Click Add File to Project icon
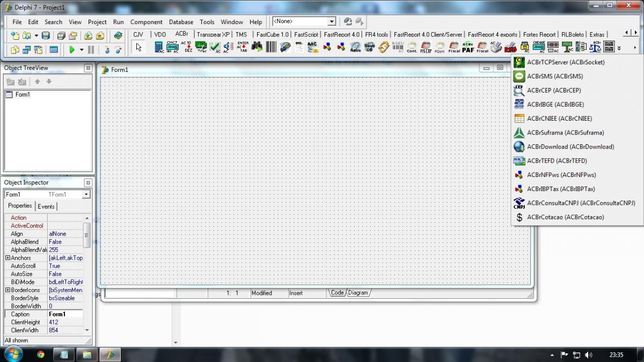Screen dimensions: 644x362 pos(87,35)
